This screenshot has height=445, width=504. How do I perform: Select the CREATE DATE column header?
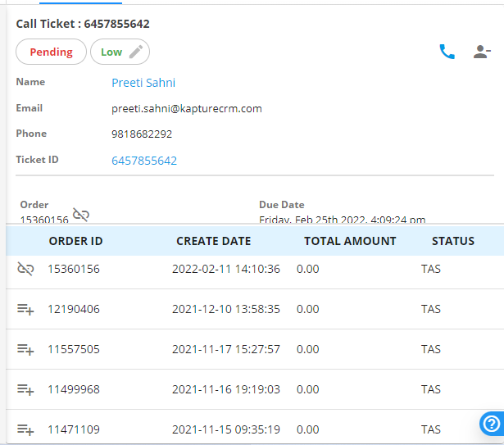(214, 241)
